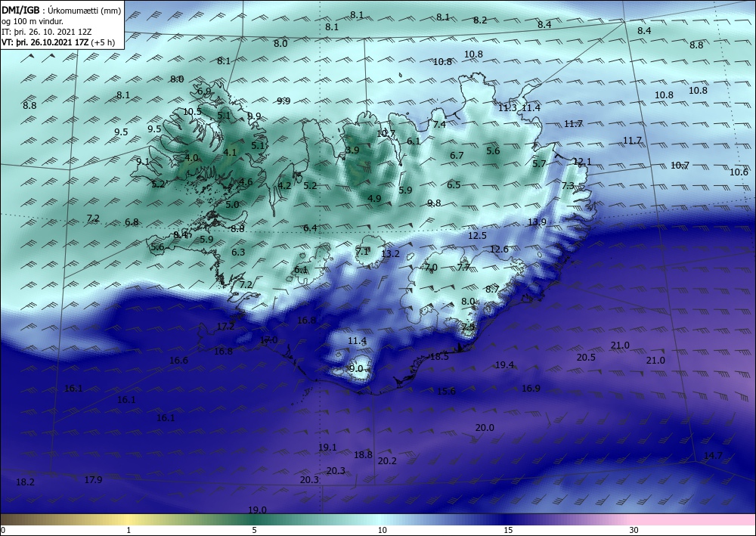Image resolution: width=756 pixels, height=536 pixels.
Task: Select the map value 16.9
Action: (531, 389)
